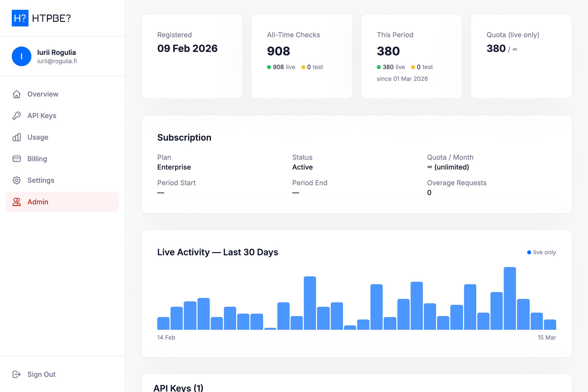Open the Usage page
This screenshot has height=392, width=588.
(x=37, y=137)
